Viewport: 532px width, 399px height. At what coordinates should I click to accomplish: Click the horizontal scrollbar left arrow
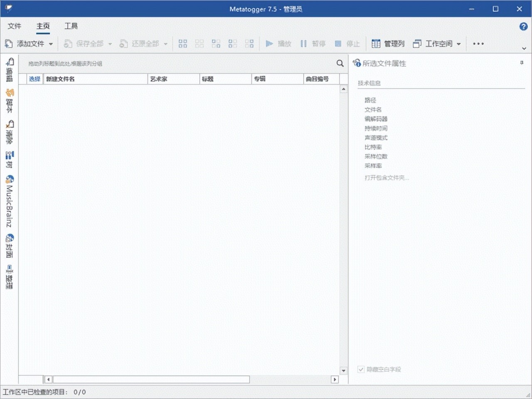point(48,379)
